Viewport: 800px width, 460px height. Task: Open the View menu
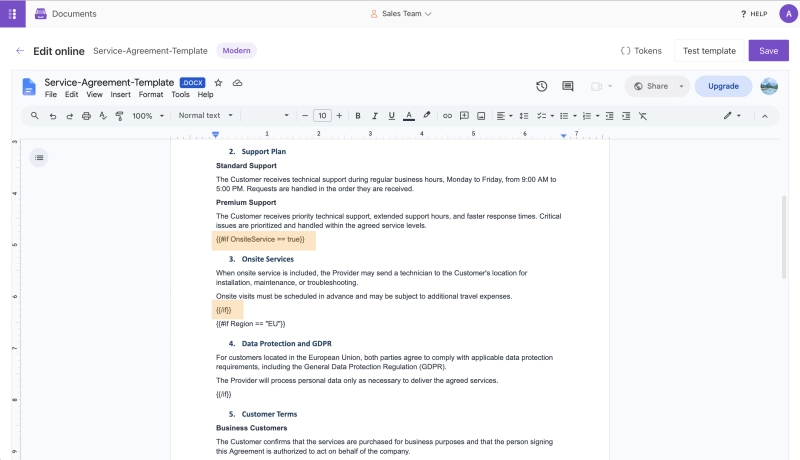pyautogui.click(x=94, y=94)
